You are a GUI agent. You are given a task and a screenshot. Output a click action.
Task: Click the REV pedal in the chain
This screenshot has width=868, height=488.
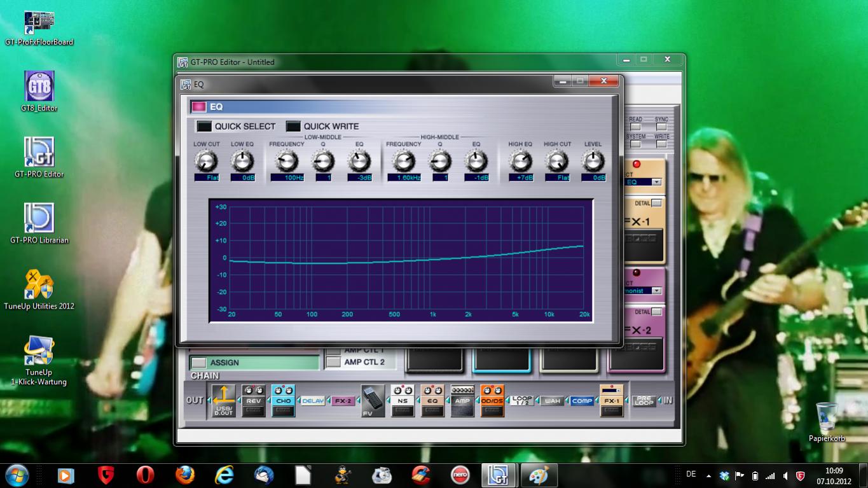click(x=253, y=401)
